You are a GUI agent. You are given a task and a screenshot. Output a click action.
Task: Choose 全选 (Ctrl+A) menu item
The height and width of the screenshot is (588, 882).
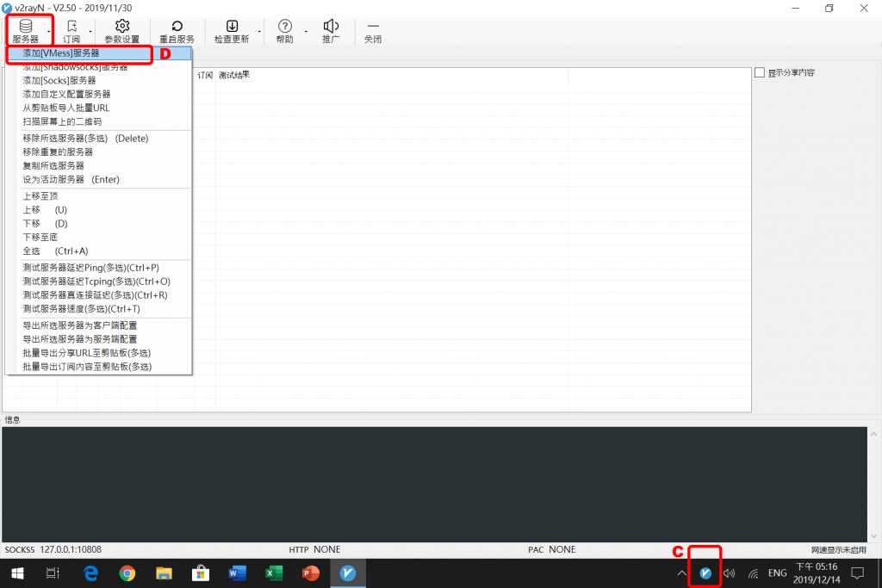(98, 251)
